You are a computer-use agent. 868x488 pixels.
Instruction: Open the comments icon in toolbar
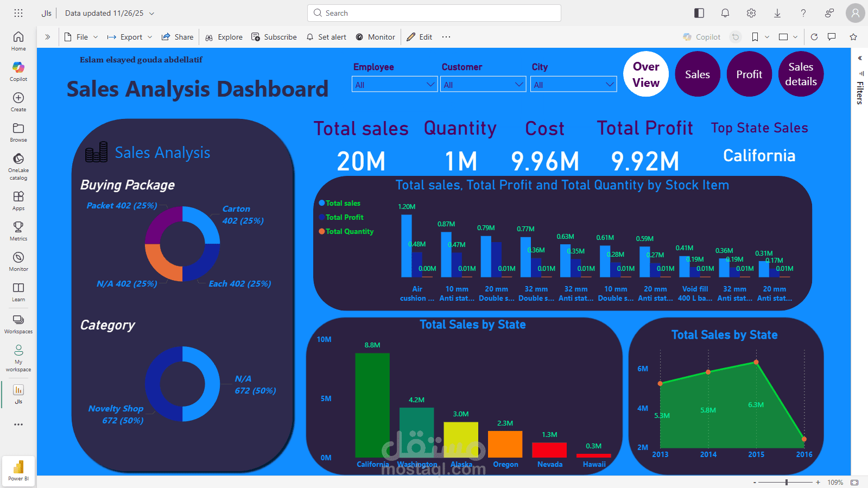(x=832, y=37)
